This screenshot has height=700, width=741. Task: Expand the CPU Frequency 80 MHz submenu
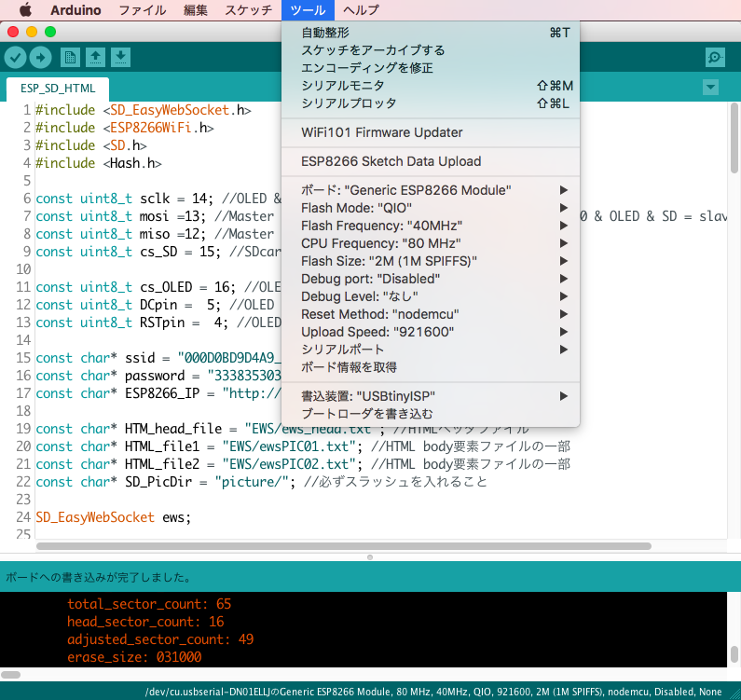pyautogui.click(x=431, y=243)
